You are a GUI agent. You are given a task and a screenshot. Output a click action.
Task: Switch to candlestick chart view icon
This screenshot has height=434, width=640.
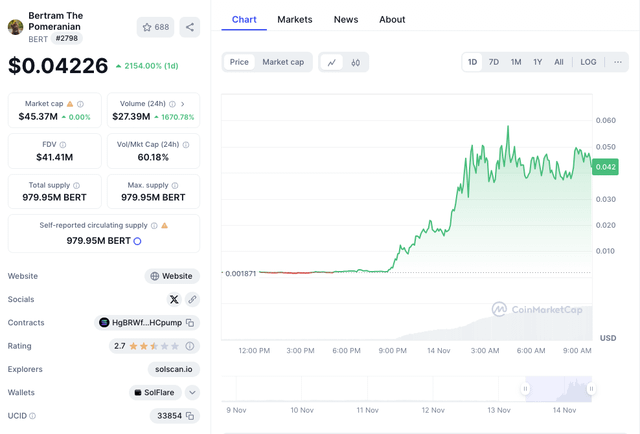coord(355,62)
